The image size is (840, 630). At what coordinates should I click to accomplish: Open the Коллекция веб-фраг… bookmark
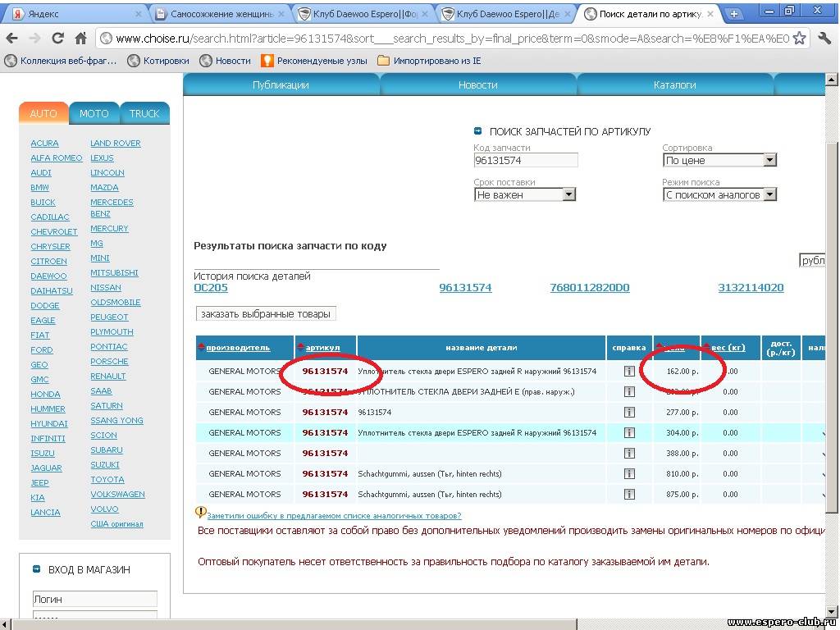(60, 61)
